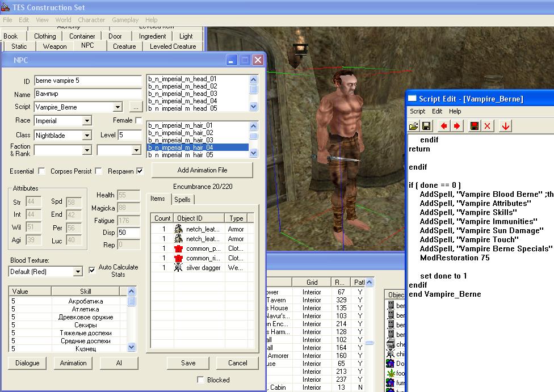Switch to the Spells tab
This screenshot has width=554, height=392.
(x=182, y=200)
